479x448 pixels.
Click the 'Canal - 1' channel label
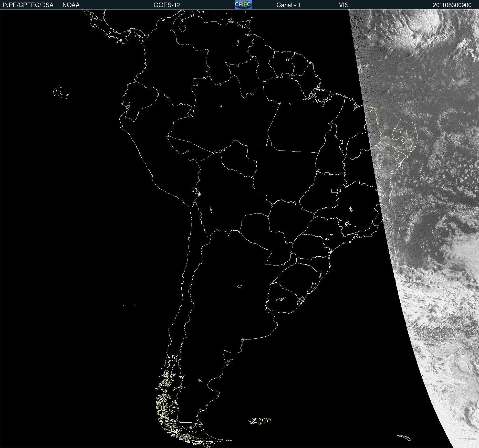[289, 5]
